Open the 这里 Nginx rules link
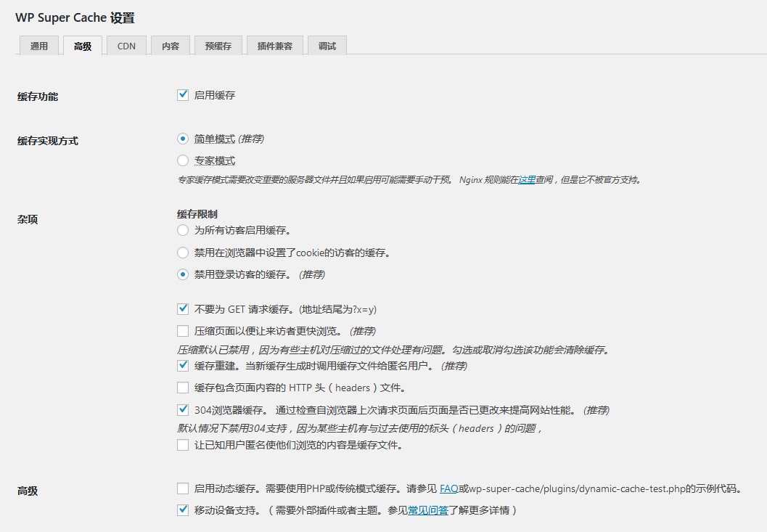Viewport: 767px width, 532px height. (x=527, y=179)
